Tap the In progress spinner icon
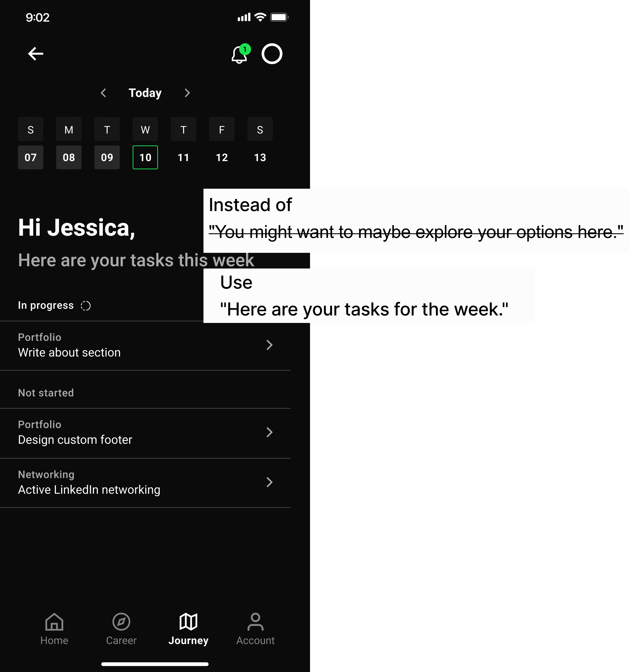This screenshot has width=629, height=672. 86,306
